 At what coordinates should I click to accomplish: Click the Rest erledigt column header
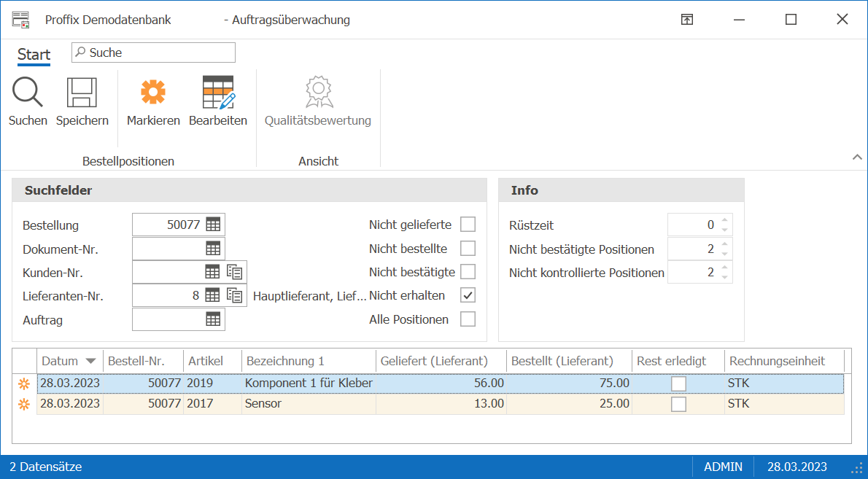coord(678,361)
